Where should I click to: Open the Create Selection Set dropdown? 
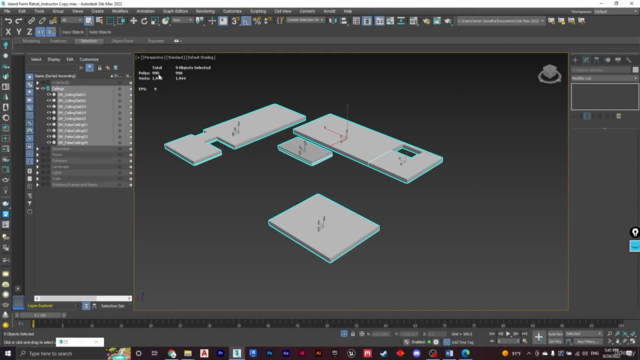point(304,20)
